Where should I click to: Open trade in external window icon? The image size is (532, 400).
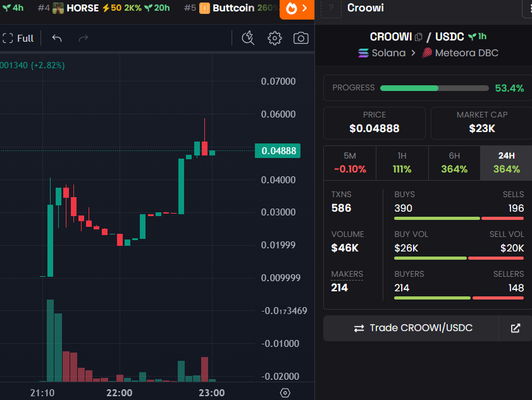coord(516,328)
